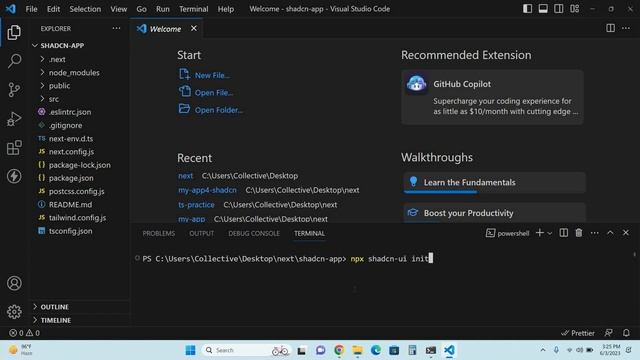Open the lightning bolt extension view
The width and height of the screenshot is (640, 360).
tap(14, 176)
